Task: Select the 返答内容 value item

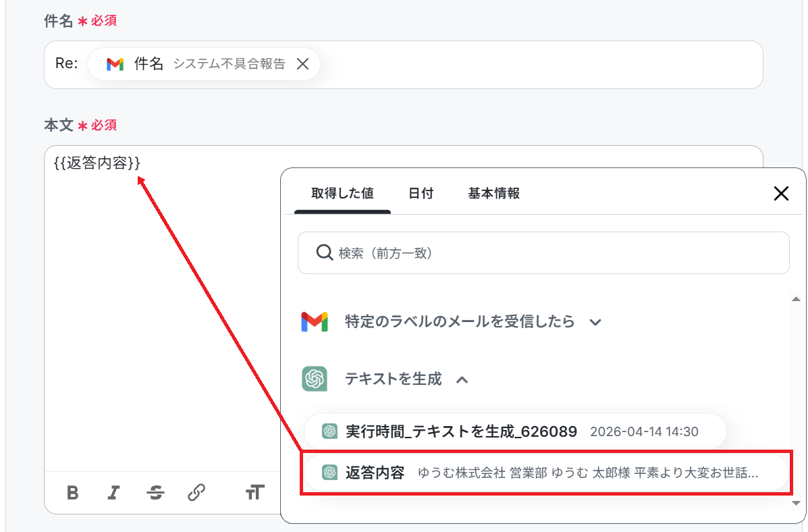Action: point(545,473)
